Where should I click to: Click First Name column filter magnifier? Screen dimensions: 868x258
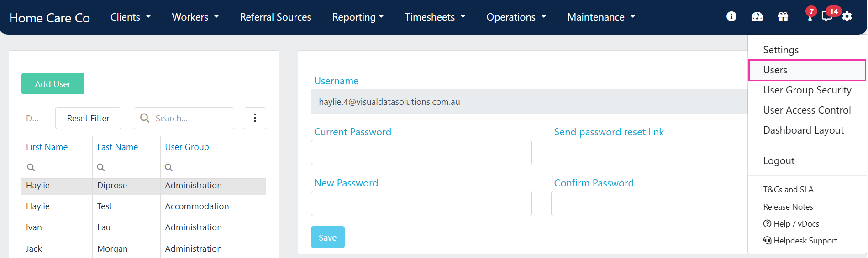point(31,167)
